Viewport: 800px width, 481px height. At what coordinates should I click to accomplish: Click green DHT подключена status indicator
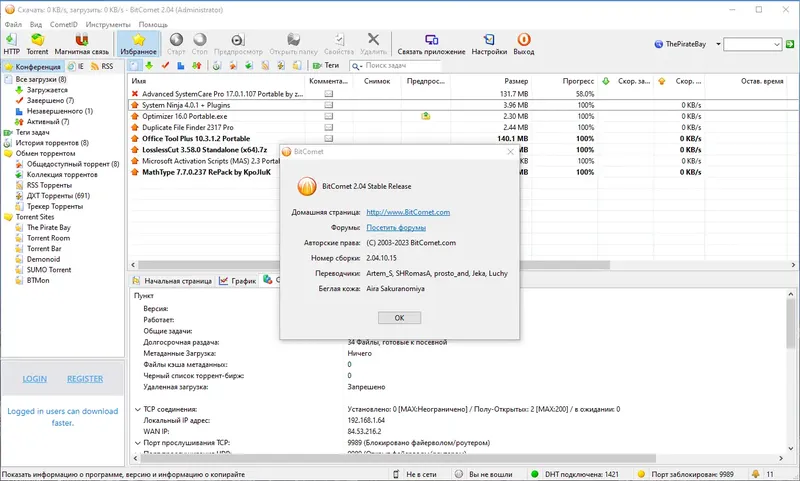(x=535, y=474)
